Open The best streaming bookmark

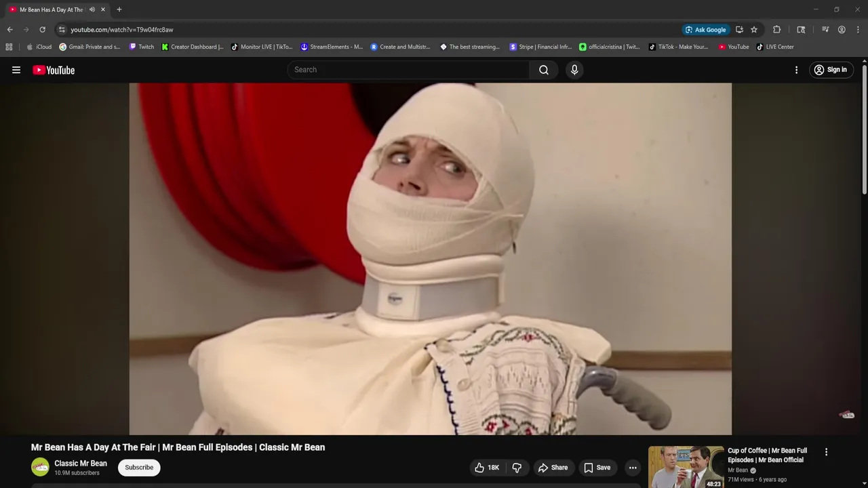[470, 47]
